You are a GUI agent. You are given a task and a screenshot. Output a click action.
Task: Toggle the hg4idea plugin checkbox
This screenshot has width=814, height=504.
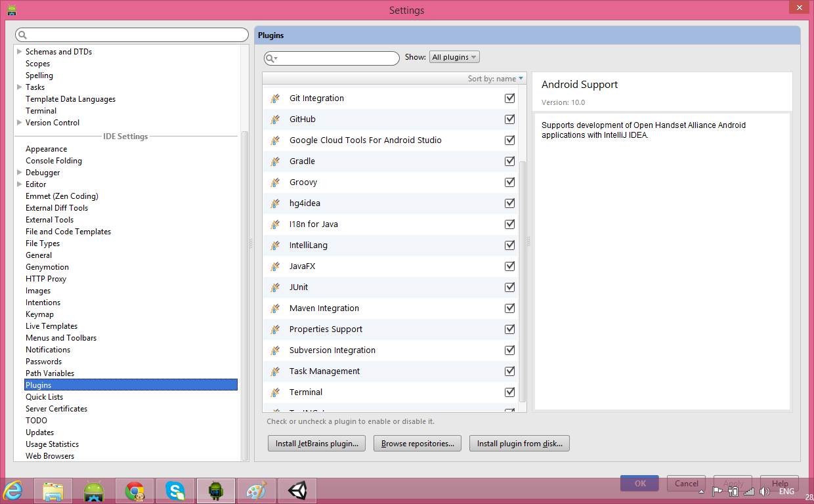tap(509, 203)
